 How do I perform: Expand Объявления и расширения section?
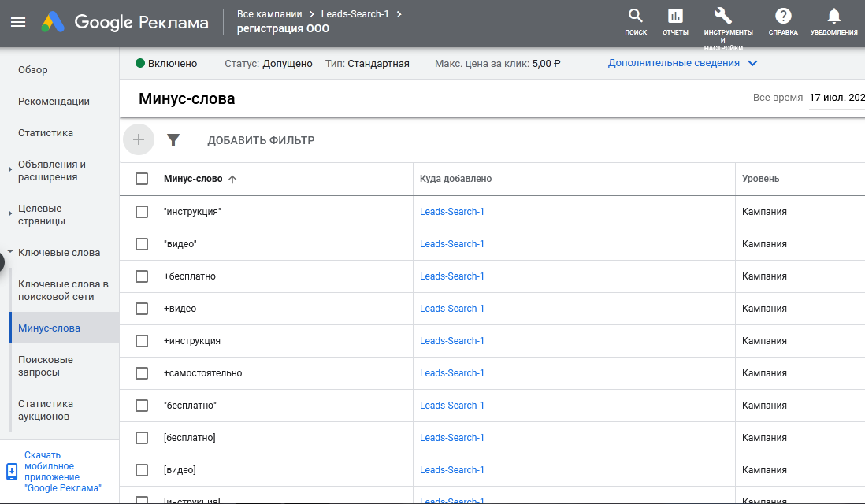click(x=10, y=170)
